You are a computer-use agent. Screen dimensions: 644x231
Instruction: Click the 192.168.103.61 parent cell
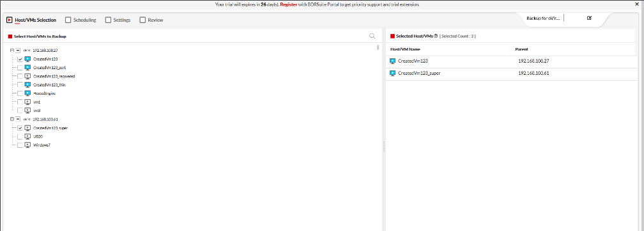pyautogui.click(x=533, y=73)
